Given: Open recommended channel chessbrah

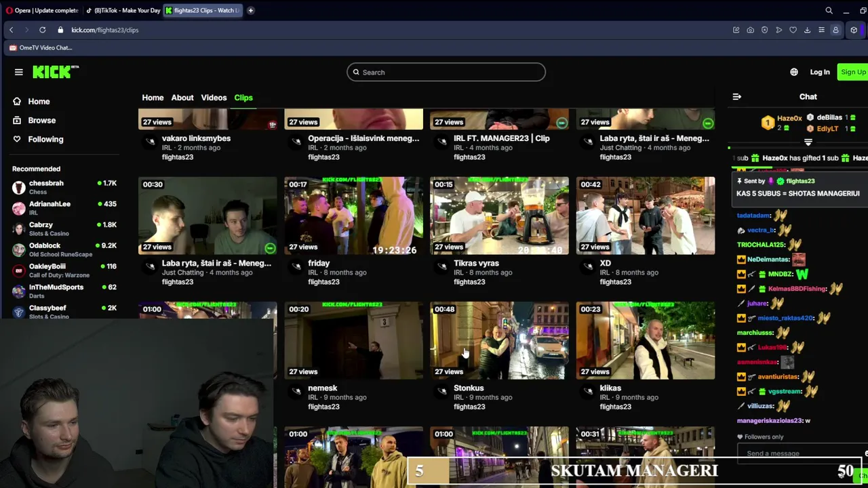Looking at the screenshot, I should tap(64, 187).
